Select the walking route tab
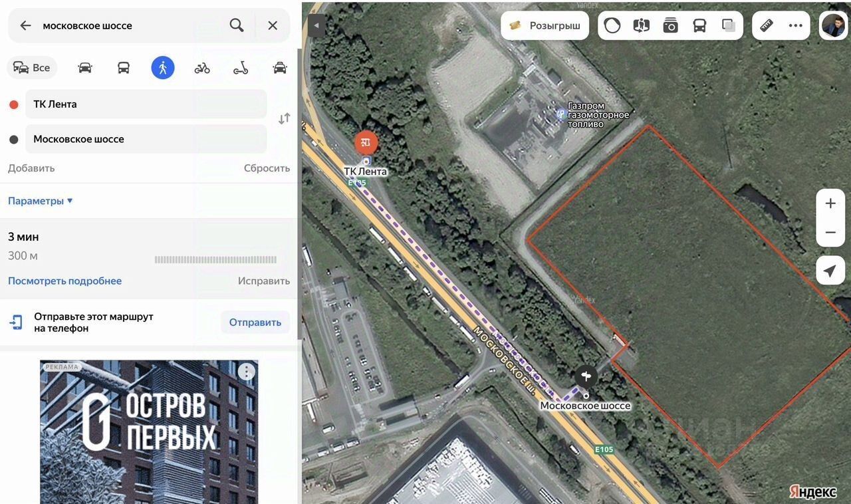Image resolution: width=851 pixels, height=504 pixels. coord(163,67)
